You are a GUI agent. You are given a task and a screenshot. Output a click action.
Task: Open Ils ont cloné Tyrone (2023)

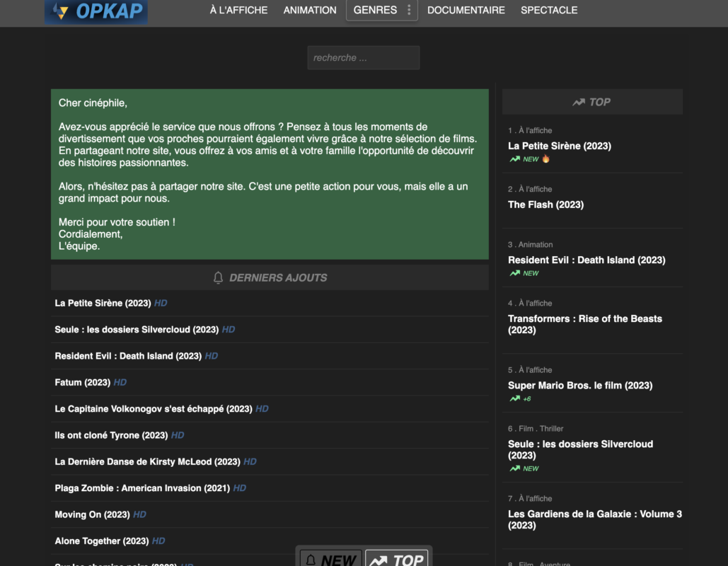tap(112, 435)
